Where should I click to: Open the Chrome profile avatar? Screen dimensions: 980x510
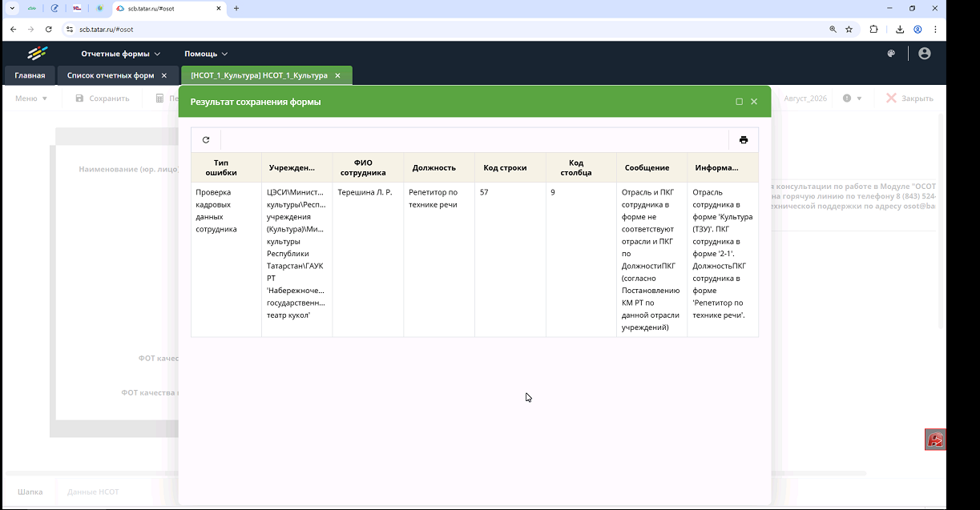pos(917,29)
